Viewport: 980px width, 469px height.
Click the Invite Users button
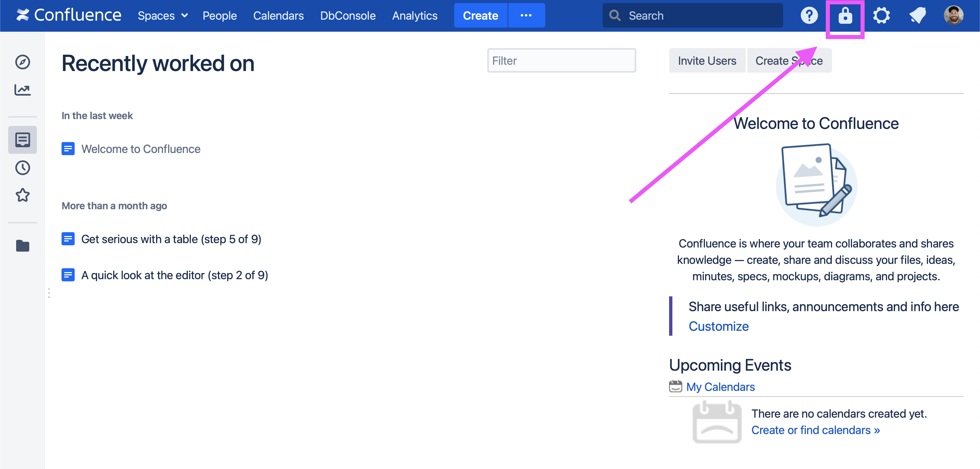point(707,61)
